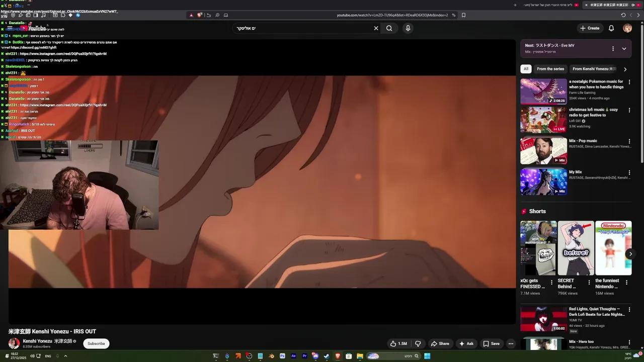This screenshot has height=362, width=644.
Task: Show next Shorts with the arrow
Action: (630, 254)
